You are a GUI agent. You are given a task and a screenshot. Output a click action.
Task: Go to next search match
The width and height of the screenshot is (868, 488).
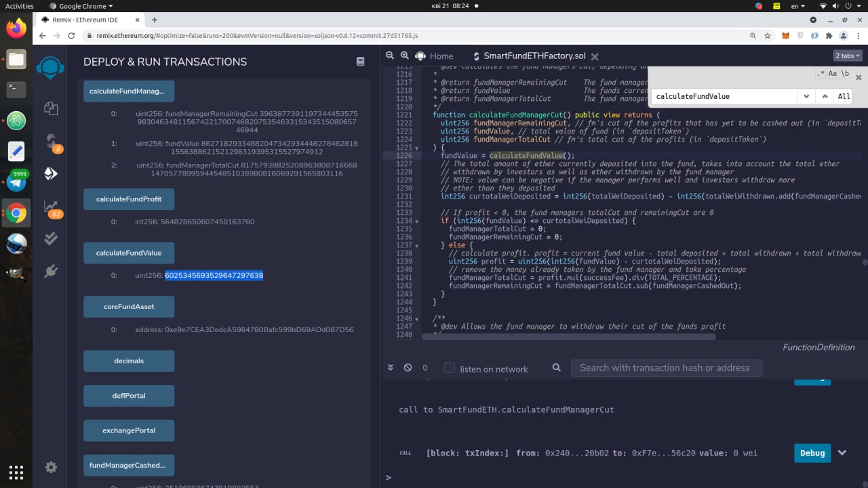[806, 96]
